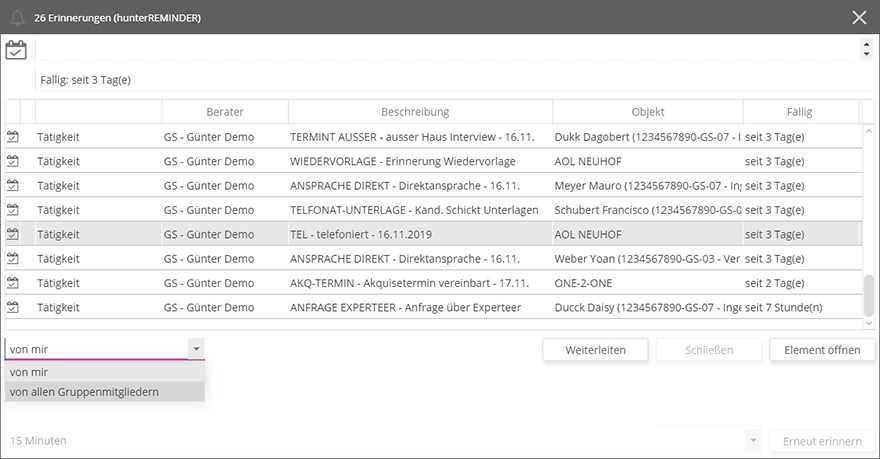Image resolution: width=880 pixels, height=459 pixels.
Task: Click the activity icon in the TEL - telefoniert row
Action: (12, 234)
